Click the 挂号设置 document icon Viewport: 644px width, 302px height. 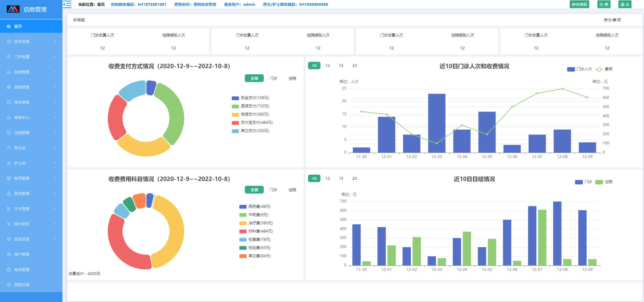point(9,42)
